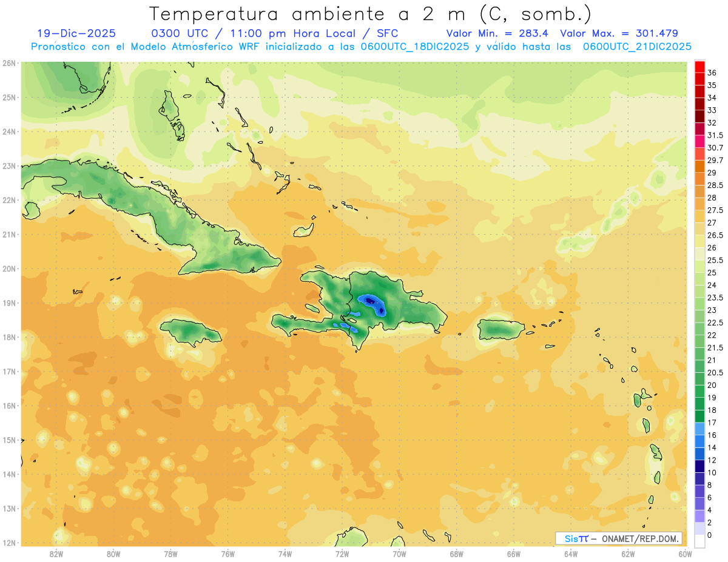Click the "20N" latitude axis label
Screen dimensions: 728x562
(x=8, y=269)
